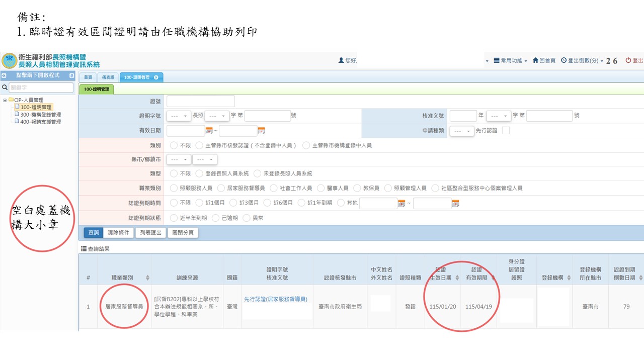Type in the 證號 input field
This screenshot has width=644, height=362.
pos(200,102)
